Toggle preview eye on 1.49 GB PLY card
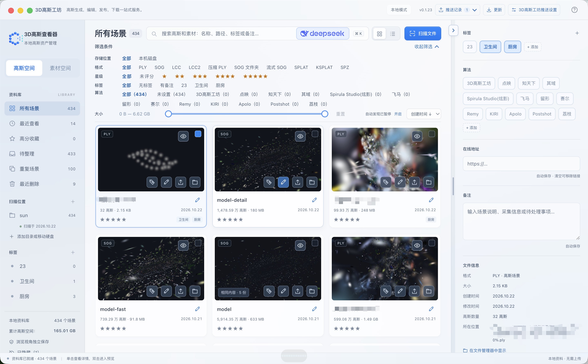 pyautogui.click(x=417, y=245)
